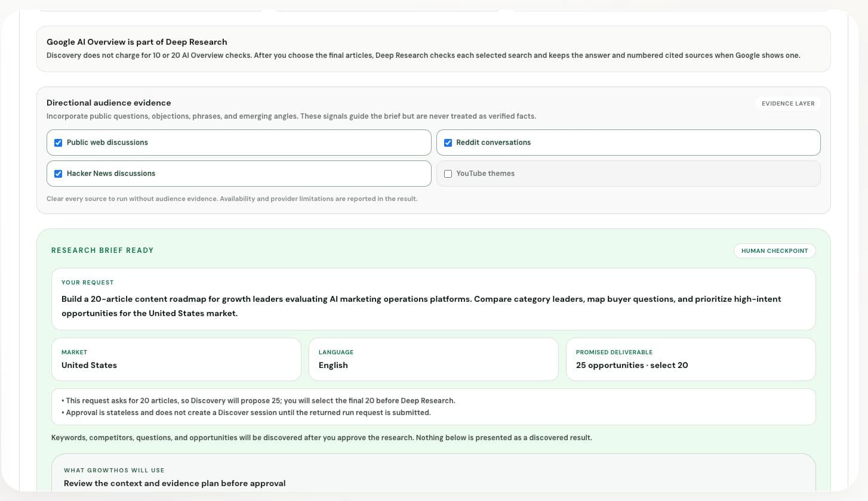Screen dimensions: 868x501
Task: Select the 'English' language value
Action: (x=333, y=365)
